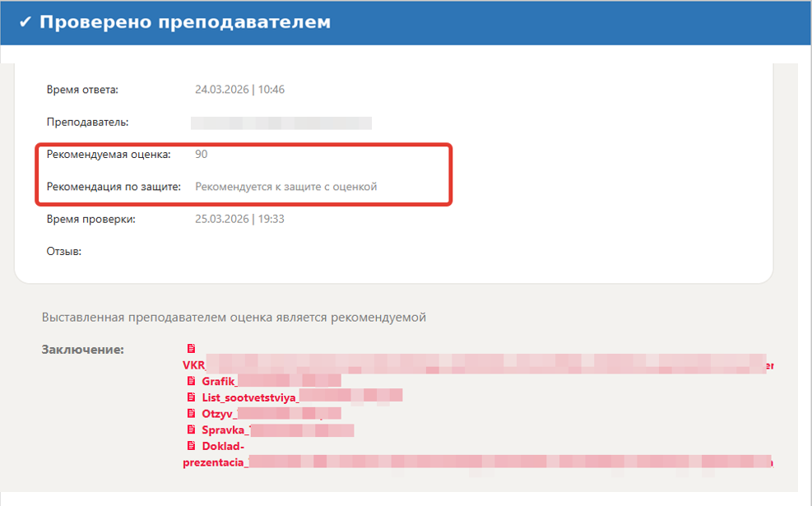Image resolution: width=812 pixels, height=506 pixels.
Task: Click the 'Проверено преподавателем' header title
Action: pyautogui.click(x=185, y=22)
